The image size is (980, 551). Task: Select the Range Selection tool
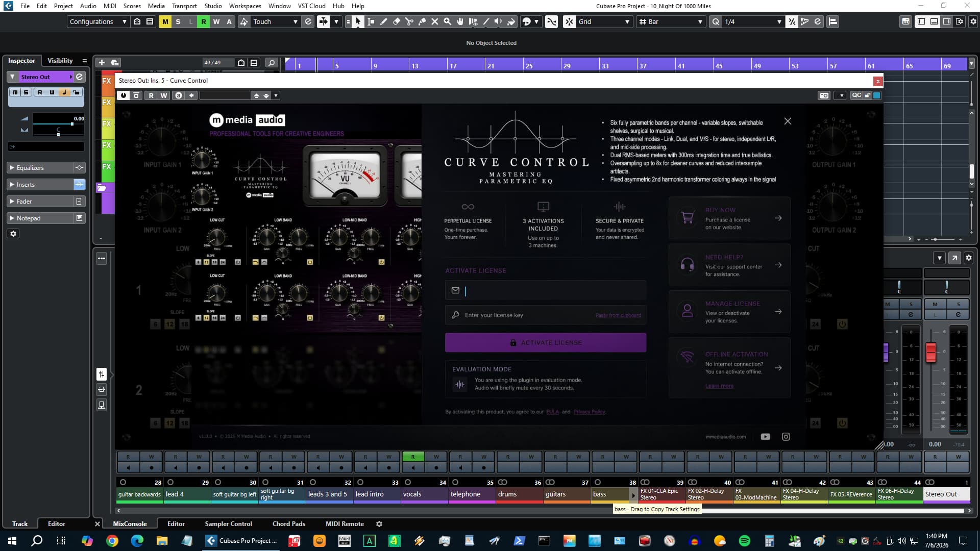coord(371,21)
